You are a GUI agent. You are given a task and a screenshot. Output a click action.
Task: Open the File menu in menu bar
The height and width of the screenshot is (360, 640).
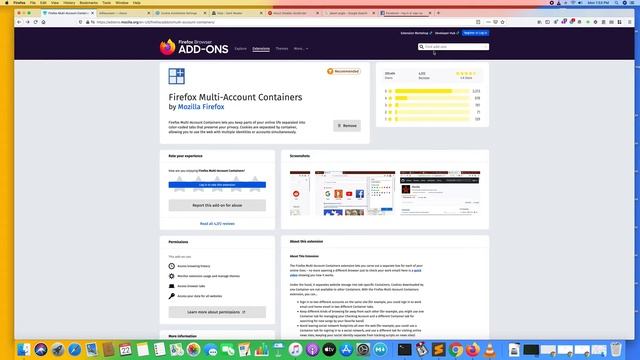[x=33, y=2]
